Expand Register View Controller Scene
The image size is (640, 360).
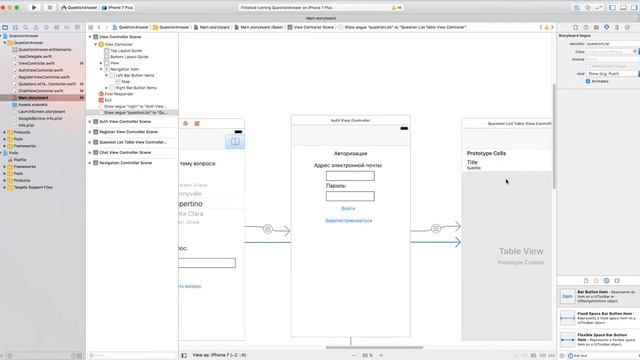tap(90, 132)
